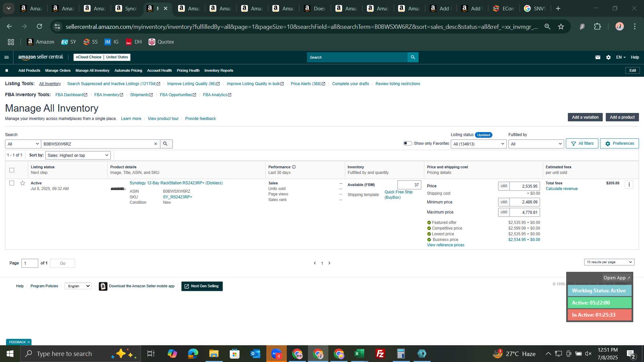Open View reference prices link
Viewport: 644px width, 362px height.
coord(445,245)
